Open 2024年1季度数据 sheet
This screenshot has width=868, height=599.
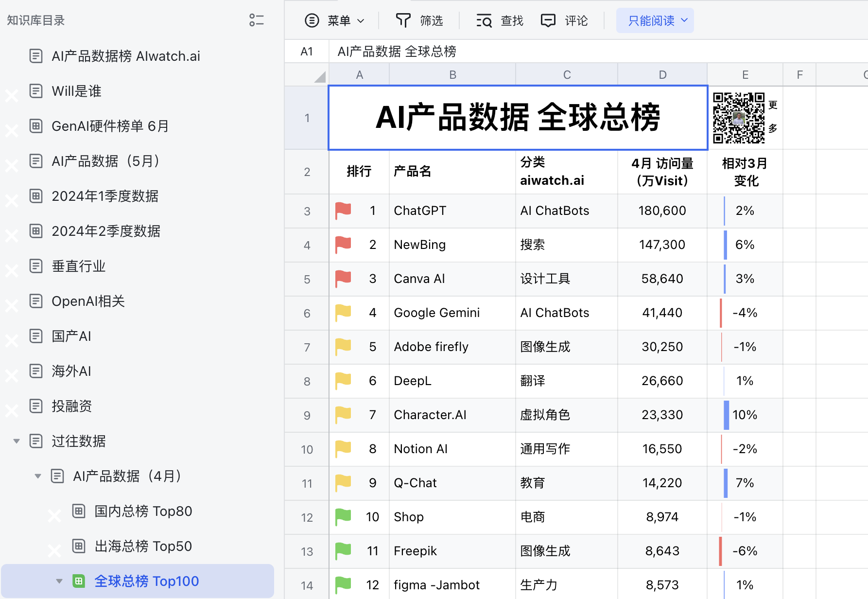coord(105,196)
